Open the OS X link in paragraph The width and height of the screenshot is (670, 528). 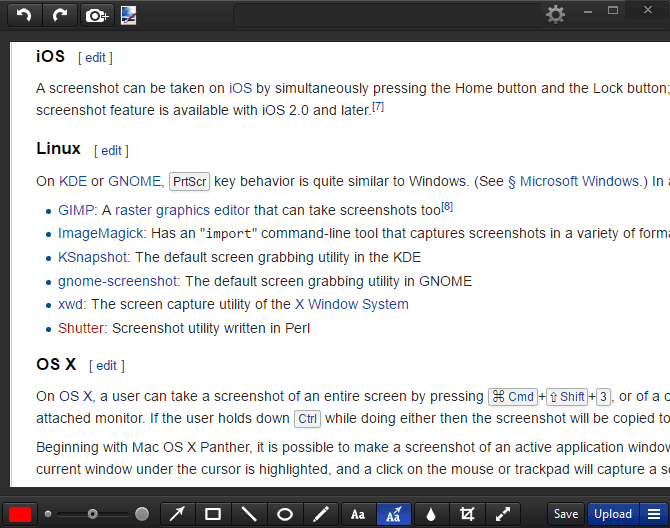coord(75,396)
